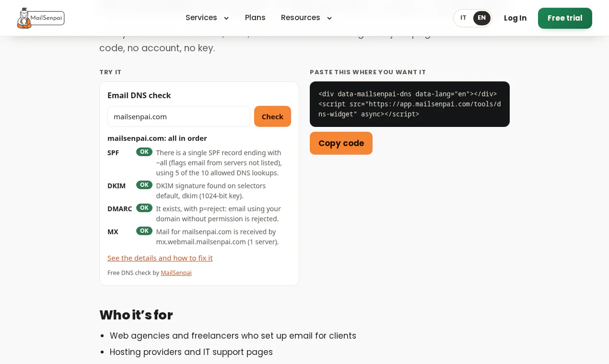
Task: Click the domain input field
Action: point(179,116)
